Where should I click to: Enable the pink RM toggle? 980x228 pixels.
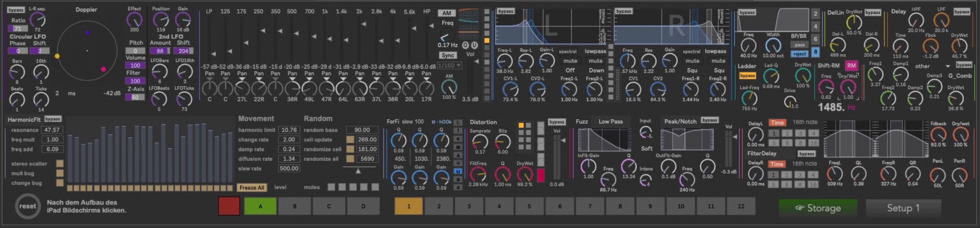[851, 65]
